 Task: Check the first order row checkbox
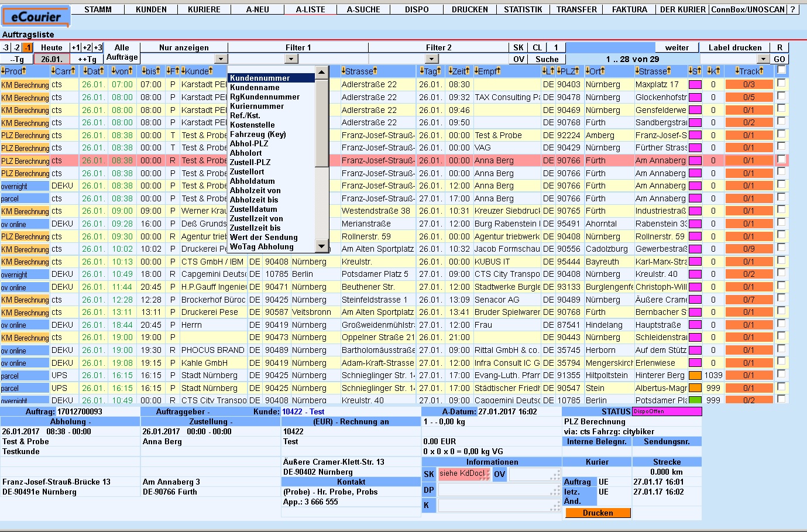point(781,84)
